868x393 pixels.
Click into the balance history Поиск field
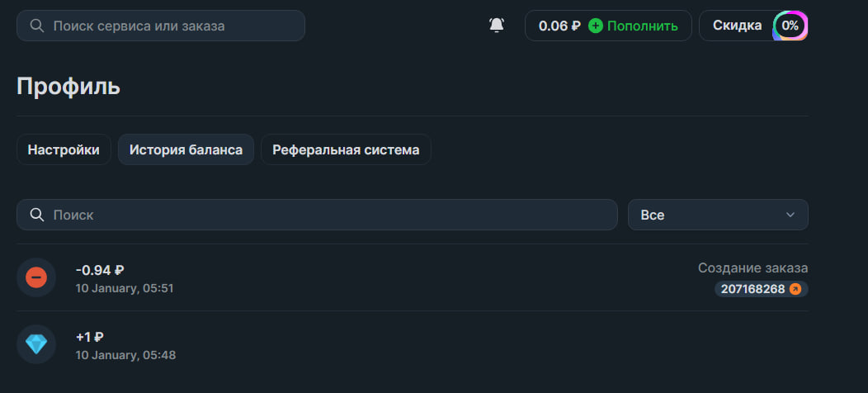[330, 215]
